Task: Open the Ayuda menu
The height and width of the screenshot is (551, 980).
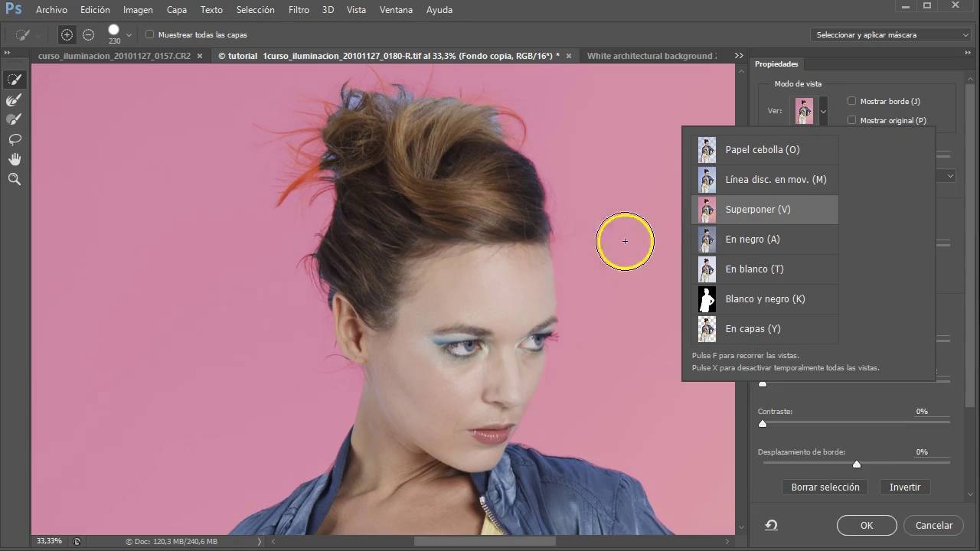Action: (x=439, y=10)
